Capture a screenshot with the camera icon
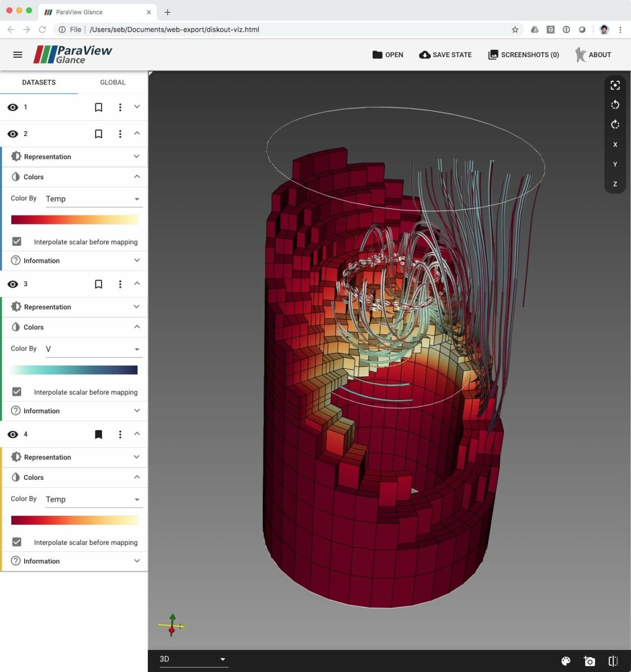 pos(589,661)
